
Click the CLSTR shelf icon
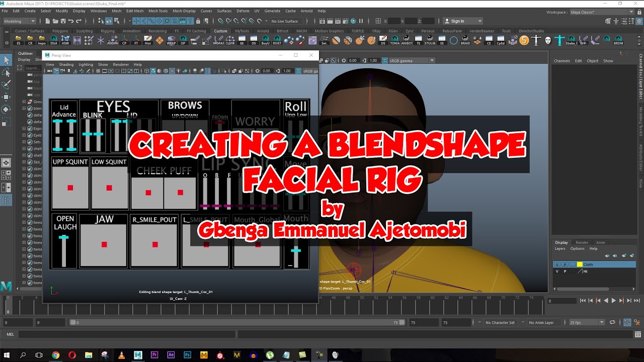(x=230, y=40)
